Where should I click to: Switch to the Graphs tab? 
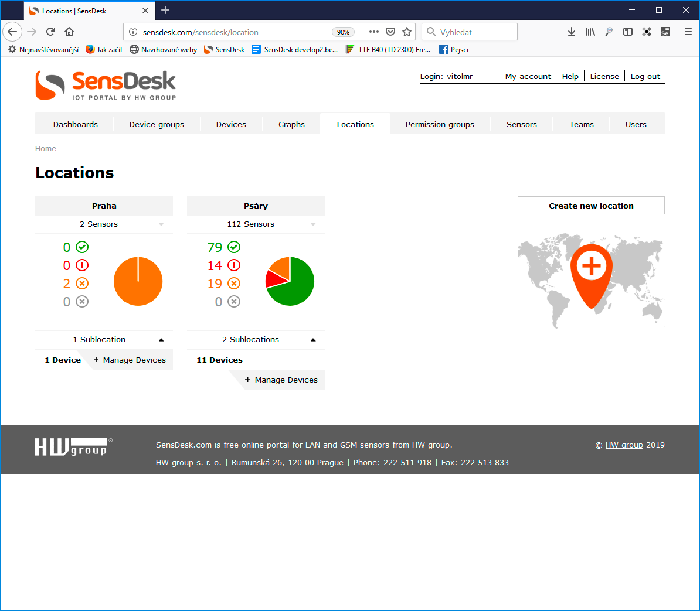[x=291, y=124]
